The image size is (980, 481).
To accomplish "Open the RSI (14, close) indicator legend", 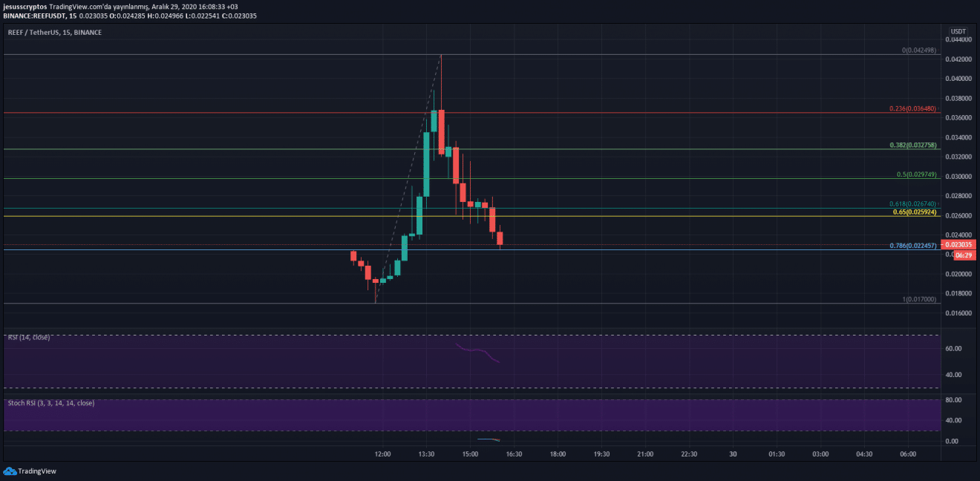I will point(29,338).
